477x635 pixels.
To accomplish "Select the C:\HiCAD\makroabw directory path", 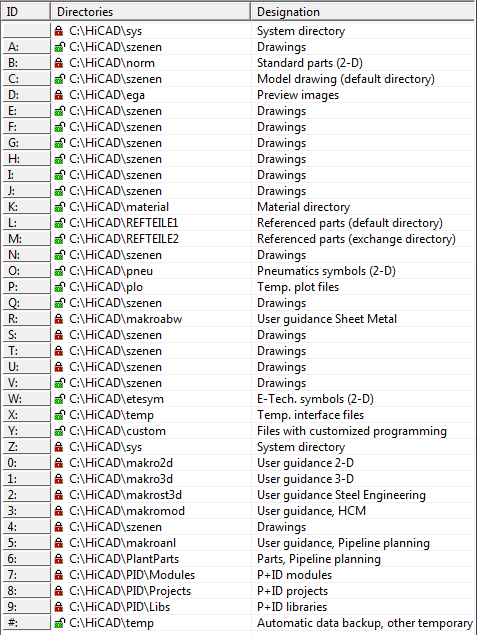I will click(x=126, y=319).
